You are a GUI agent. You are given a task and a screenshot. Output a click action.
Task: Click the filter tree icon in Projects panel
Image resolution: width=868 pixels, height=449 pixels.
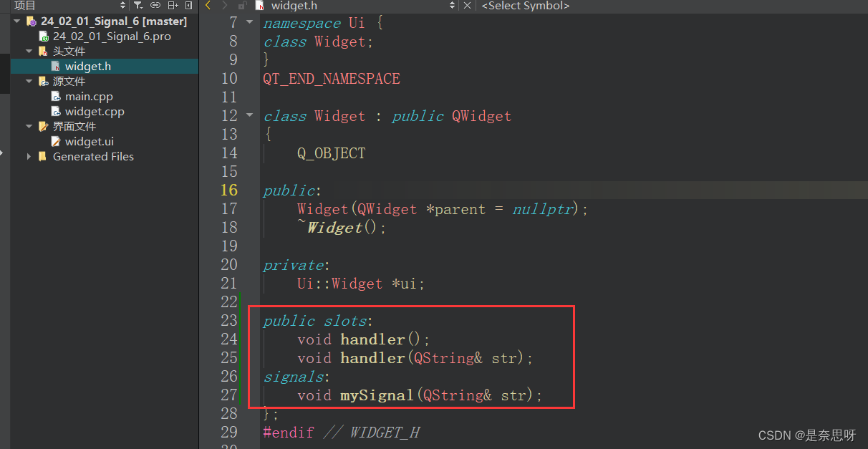click(x=138, y=5)
